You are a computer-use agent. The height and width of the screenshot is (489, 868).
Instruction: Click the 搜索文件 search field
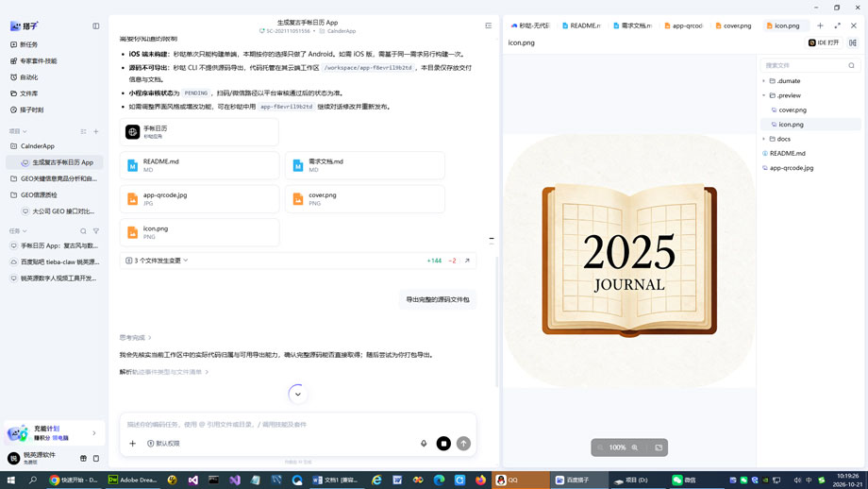pos(810,65)
